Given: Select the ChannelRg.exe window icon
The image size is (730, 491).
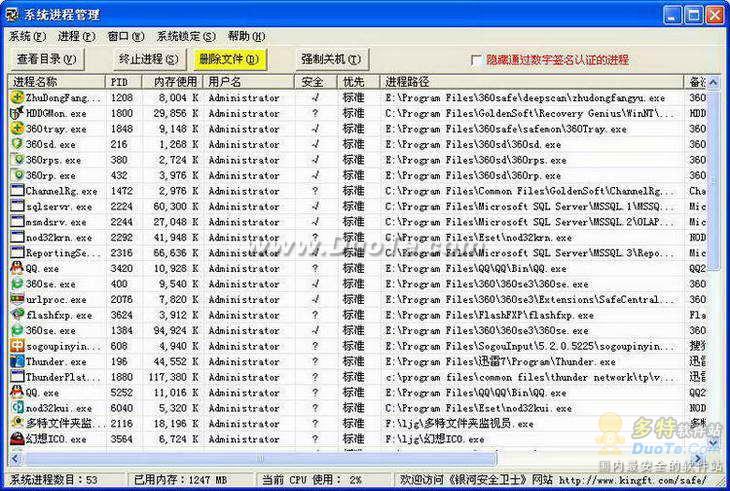Looking at the screenshot, I should click(x=17, y=190).
